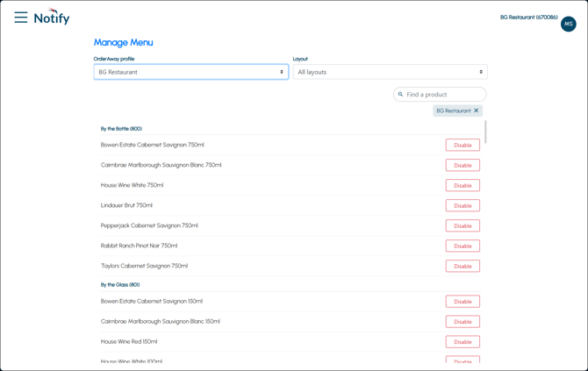588x371 pixels.
Task: Disable House Wine White 750ml
Action: point(463,186)
